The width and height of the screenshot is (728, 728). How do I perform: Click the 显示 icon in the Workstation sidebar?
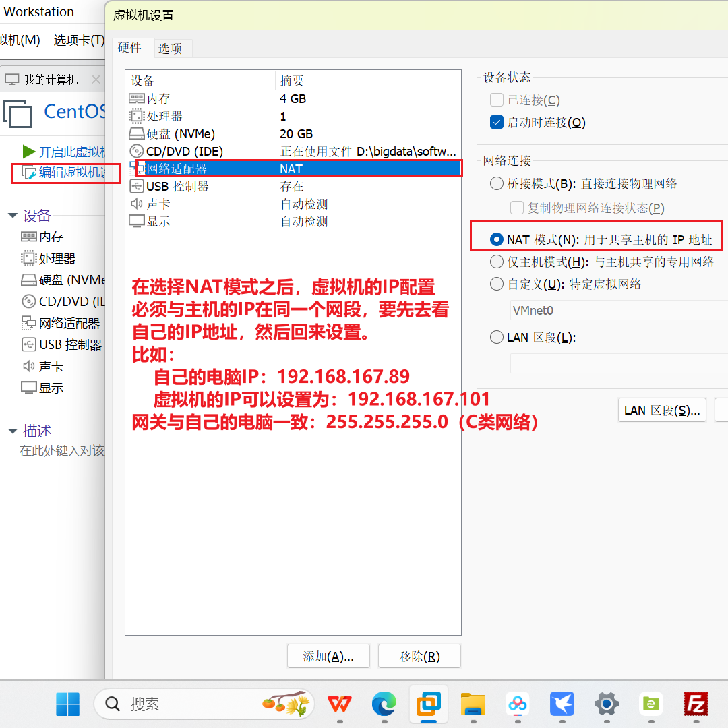(x=29, y=388)
